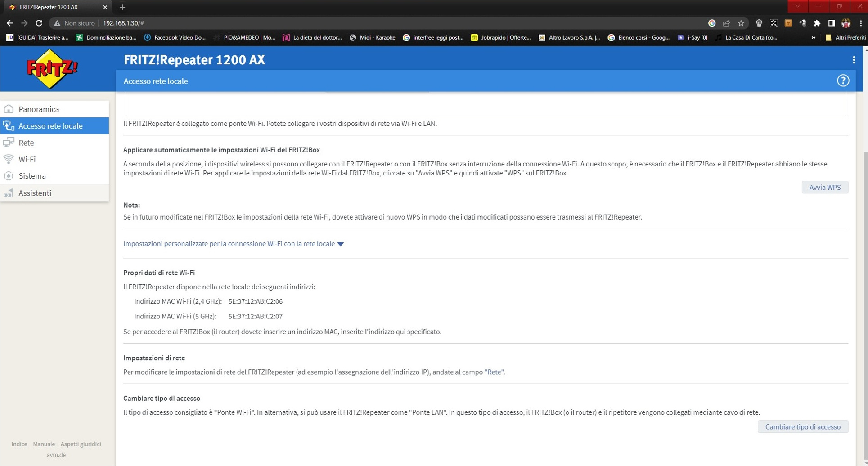Viewport: 868px width, 466px height.
Task: Open Google icon in address bar
Action: click(712, 23)
